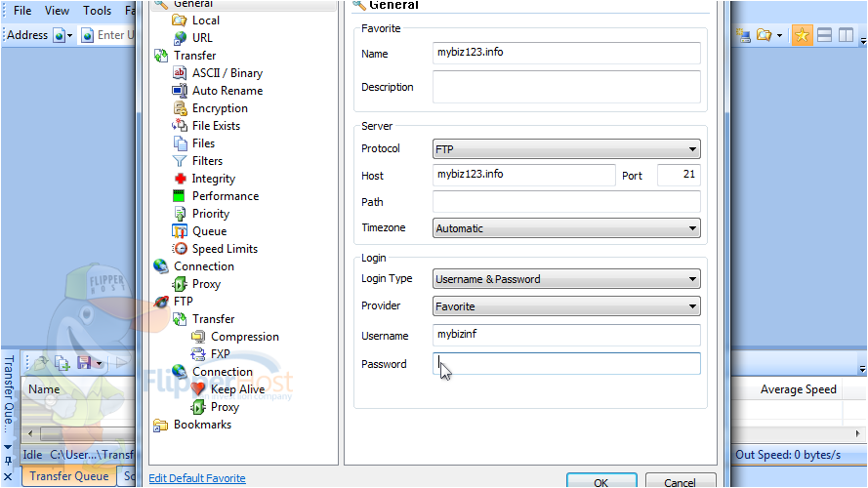Click the Average Speed column header

799,389
